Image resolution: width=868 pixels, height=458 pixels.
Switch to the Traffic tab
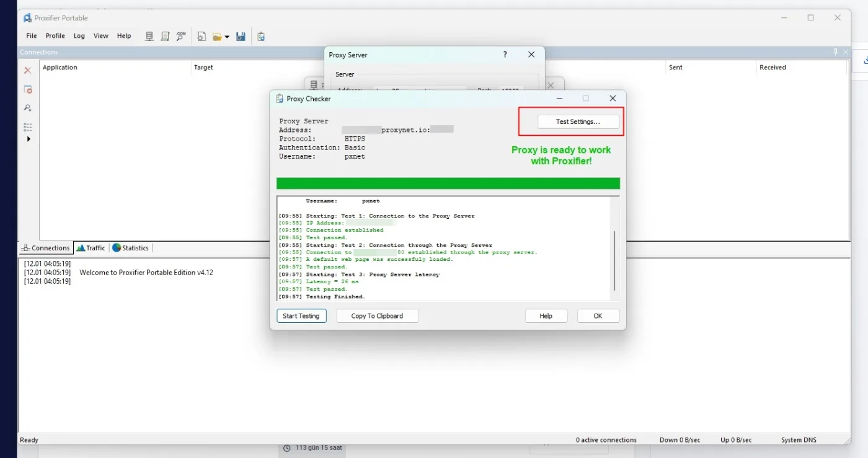point(91,248)
